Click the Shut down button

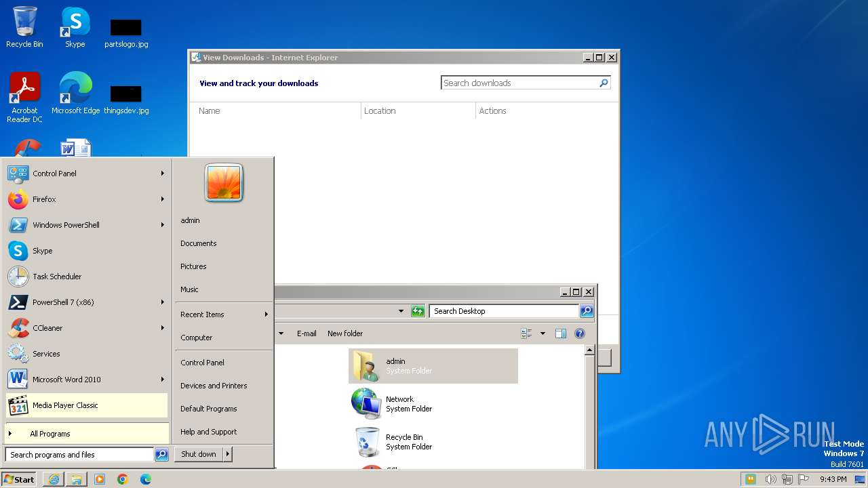click(199, 454)
